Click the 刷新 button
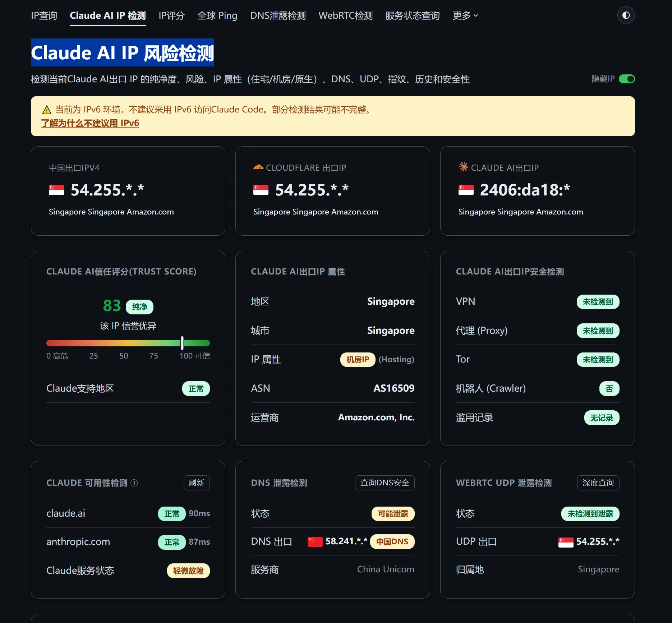Image resolution: width=672 pixels, height=623 pixels. (x=197, y=483)
